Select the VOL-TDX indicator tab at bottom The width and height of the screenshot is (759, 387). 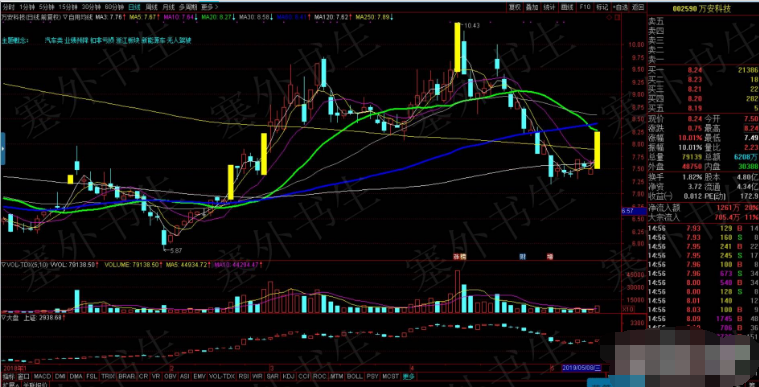[x=222, y=376]
